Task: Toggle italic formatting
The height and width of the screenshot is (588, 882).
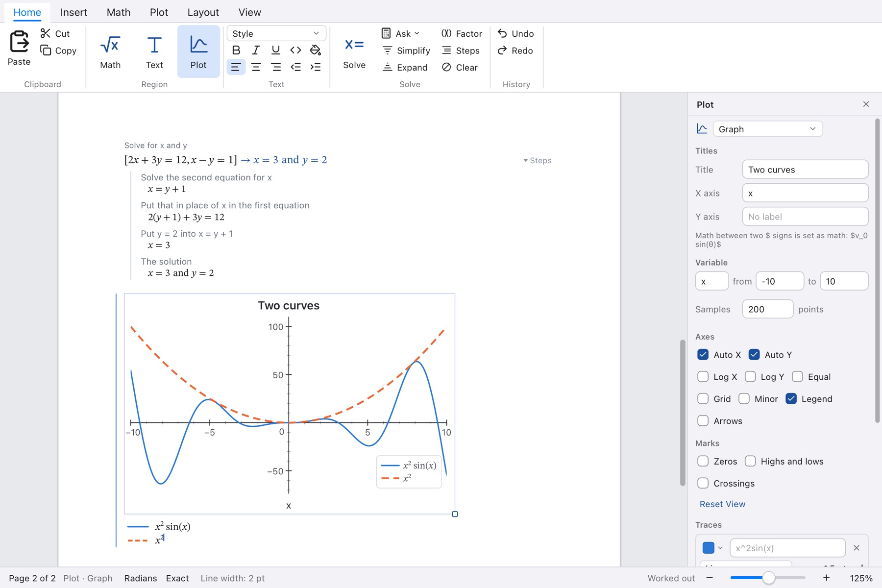Action: point(256,50)
